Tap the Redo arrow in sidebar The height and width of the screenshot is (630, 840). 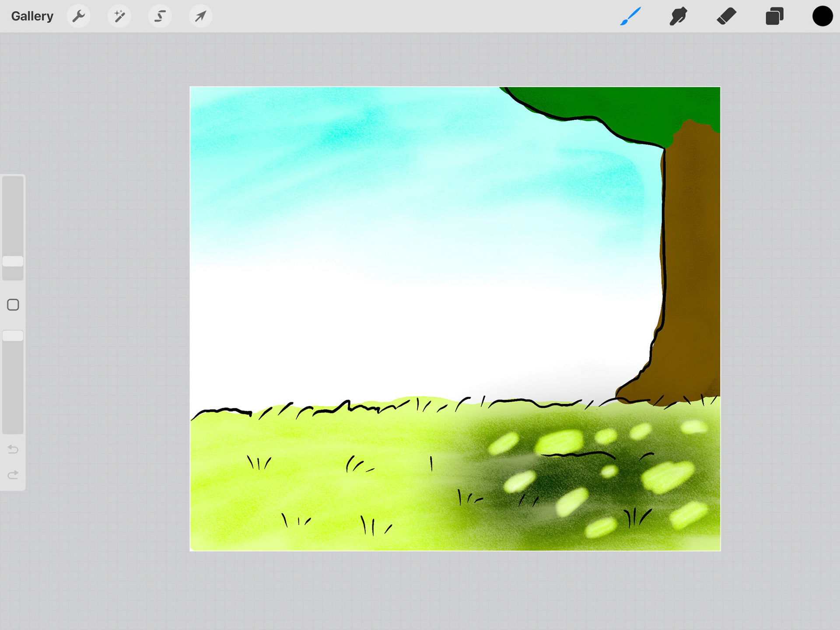(x=13, y=475)
